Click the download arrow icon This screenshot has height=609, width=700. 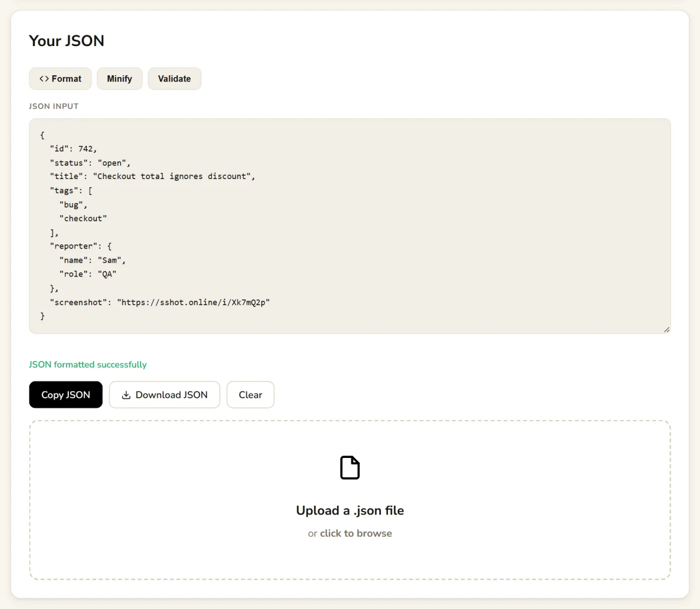[x=126, y=395]
